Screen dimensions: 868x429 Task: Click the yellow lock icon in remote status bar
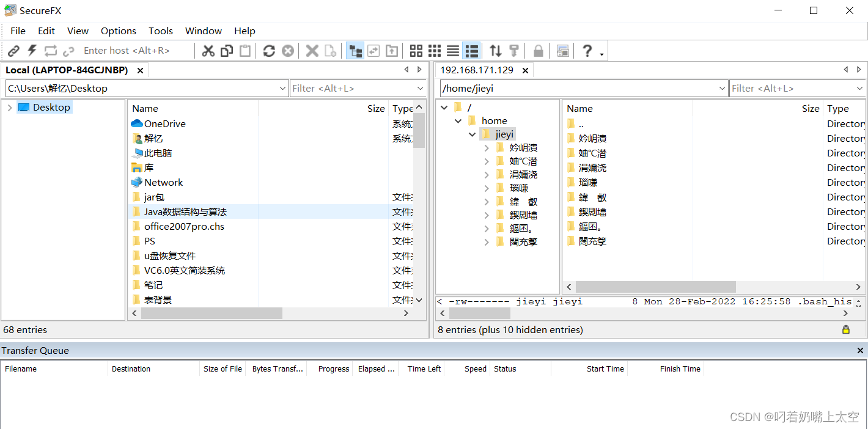846,329
